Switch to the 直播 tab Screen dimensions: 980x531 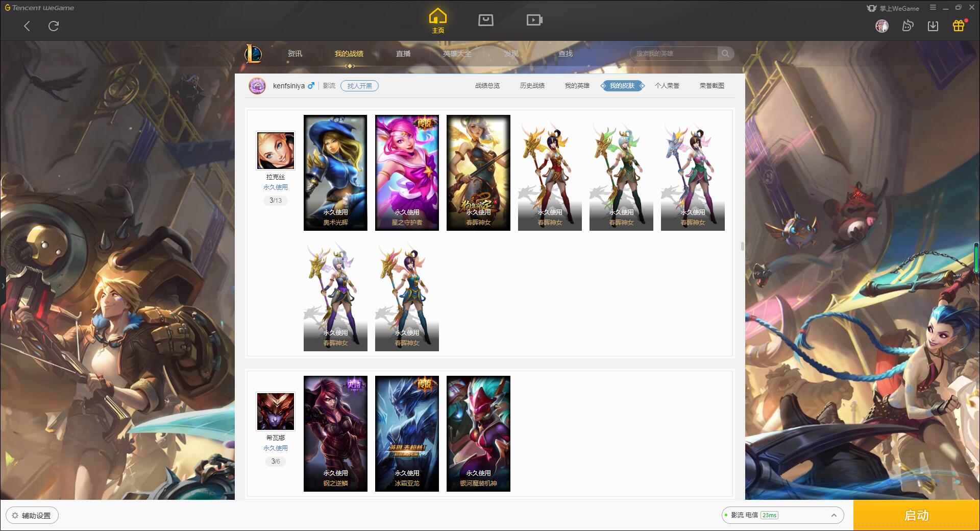click(x=403, y=54)
